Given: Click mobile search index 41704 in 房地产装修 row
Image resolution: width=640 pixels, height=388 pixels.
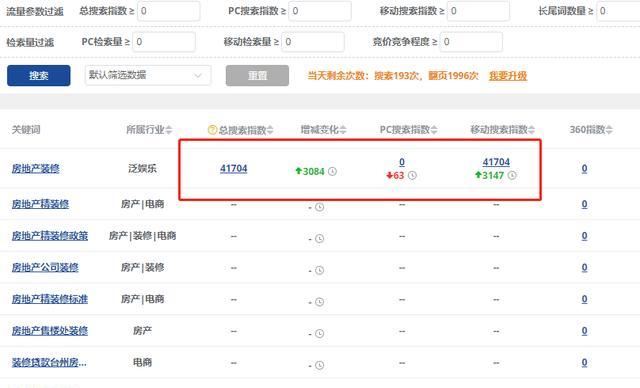Looking at the screenshot, I should click(x=496, y=162).
